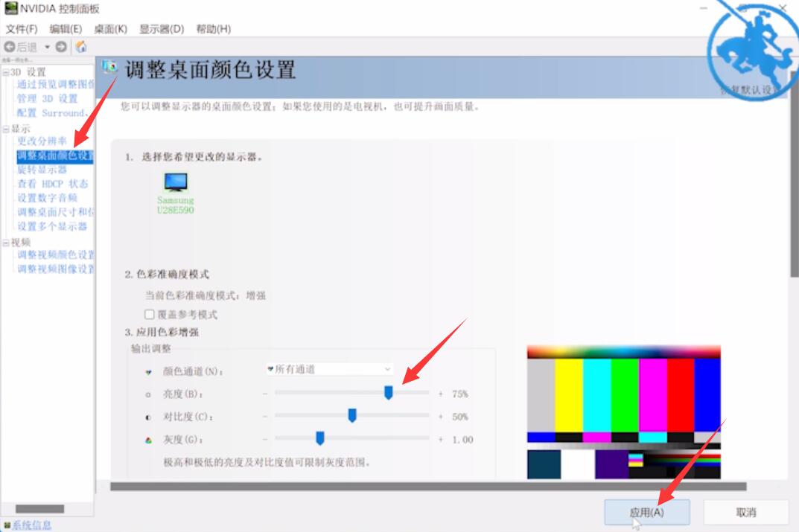Click the minus icon of brightness slider
The width and height of the screenshot is (799, 532).
[x=265, y=394]
